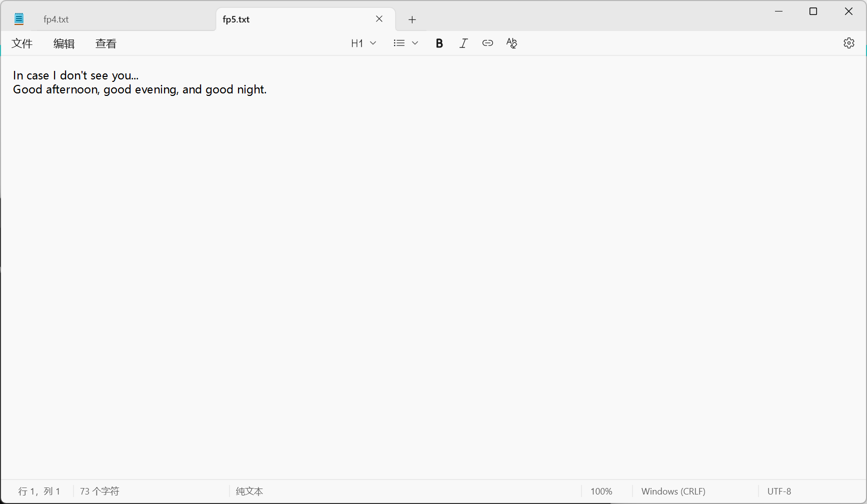Screen dimensions: 867x504
Task: Open the 查看 menu
Action: (106, 43)
